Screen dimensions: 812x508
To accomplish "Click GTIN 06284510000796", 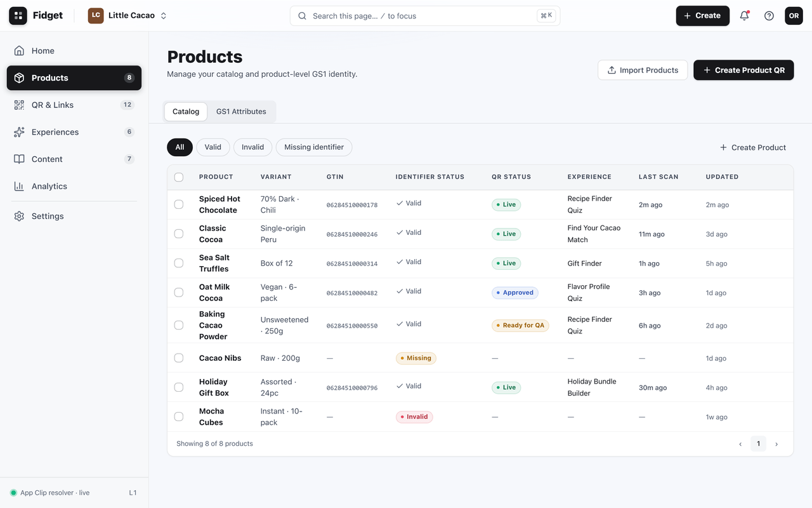I will (x=352, y=388).
